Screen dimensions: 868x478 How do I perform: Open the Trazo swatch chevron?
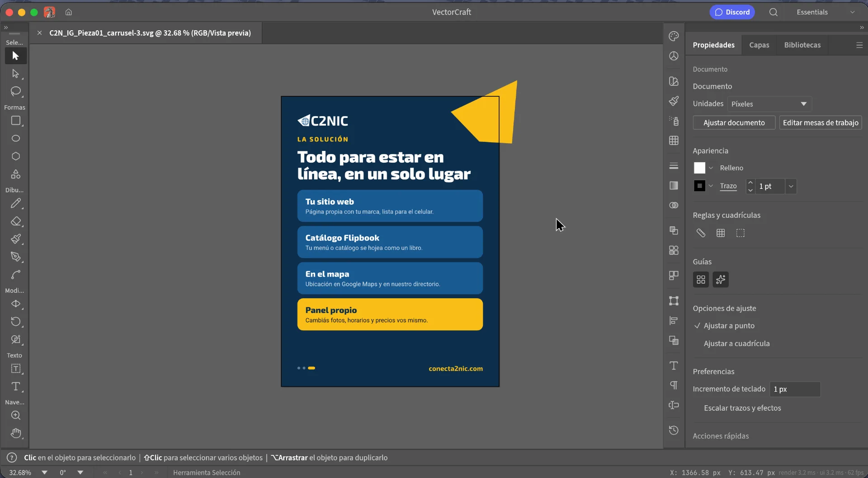[x=711, y=186]
